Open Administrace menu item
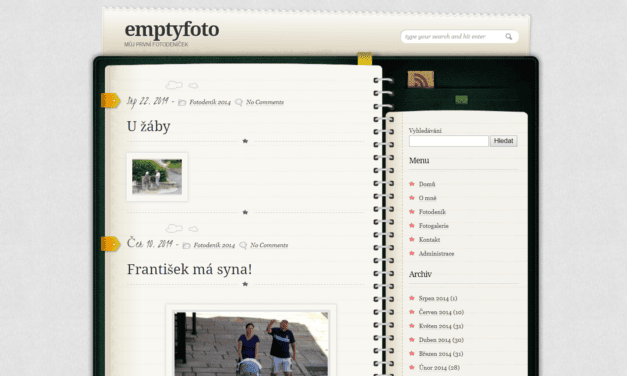The image size is (627, 376). coord(436,254)
